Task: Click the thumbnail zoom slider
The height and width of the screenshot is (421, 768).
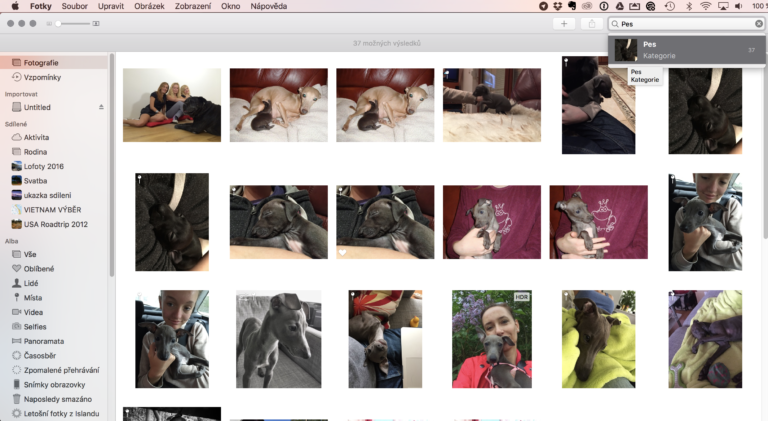Action: [x=73, y=22]
